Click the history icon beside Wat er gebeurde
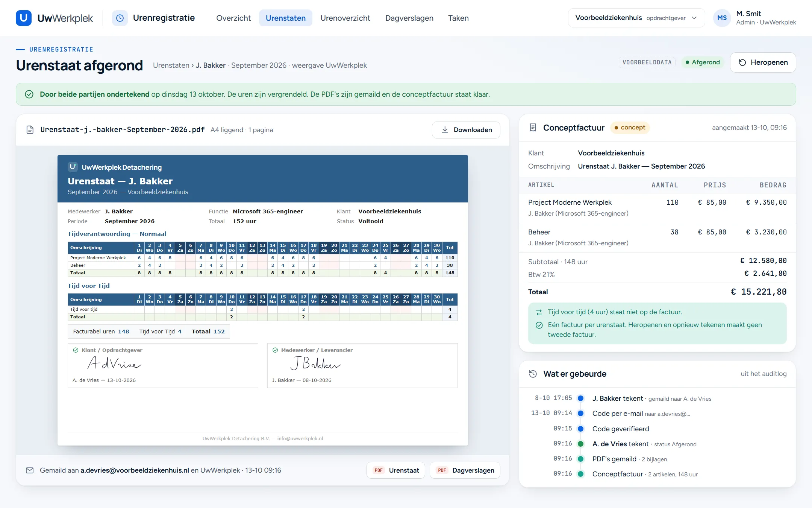Screen dimensions: 812x508 click(x=533, y=374)
